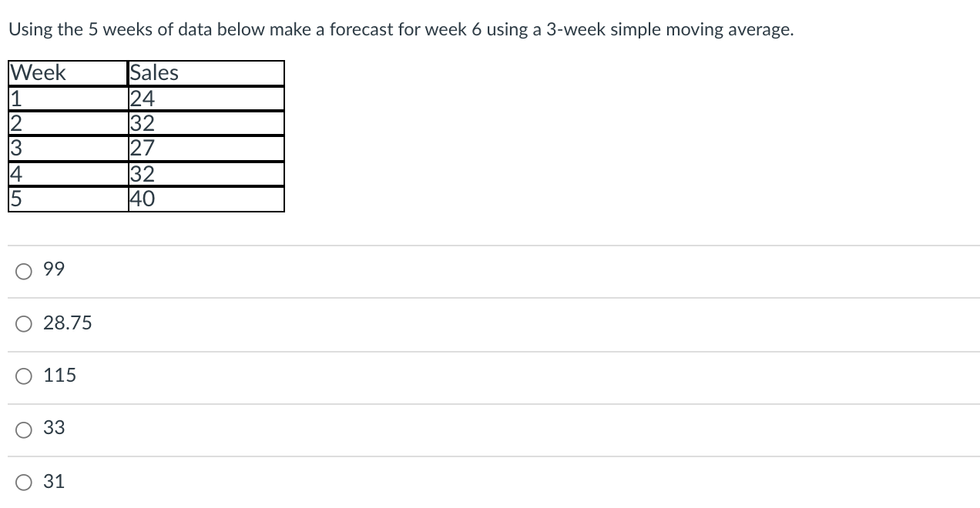
Task: Select the radio button for answer 99
Action: click(x=24, y=270)
